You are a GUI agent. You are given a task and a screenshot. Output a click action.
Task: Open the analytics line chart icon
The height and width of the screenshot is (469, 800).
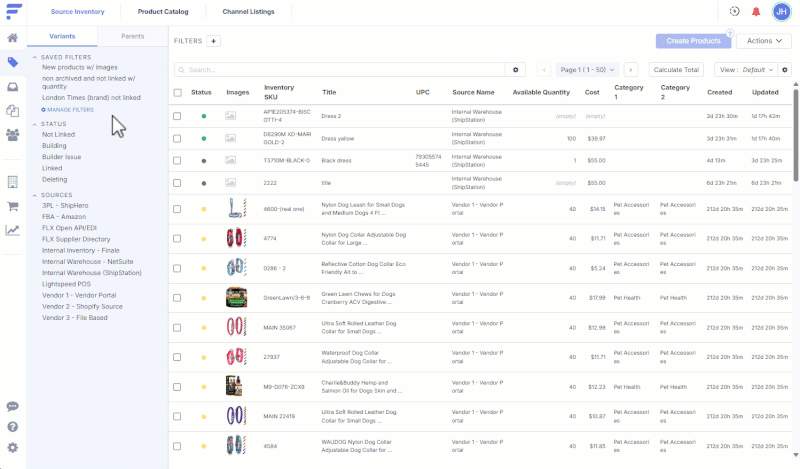[x=12, y=230]
